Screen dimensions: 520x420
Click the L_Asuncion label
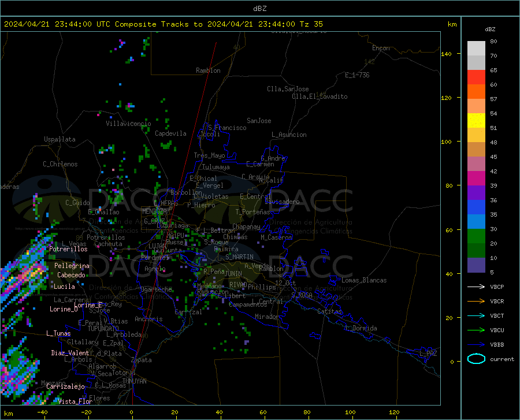click(289, 135)
